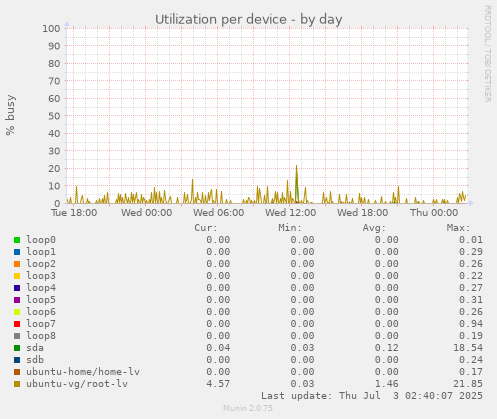Viewport: 497px width, 419px height.
Task: Click the root-lv average value 1.46
Action: pyautogui.click(x=386, y=384)
